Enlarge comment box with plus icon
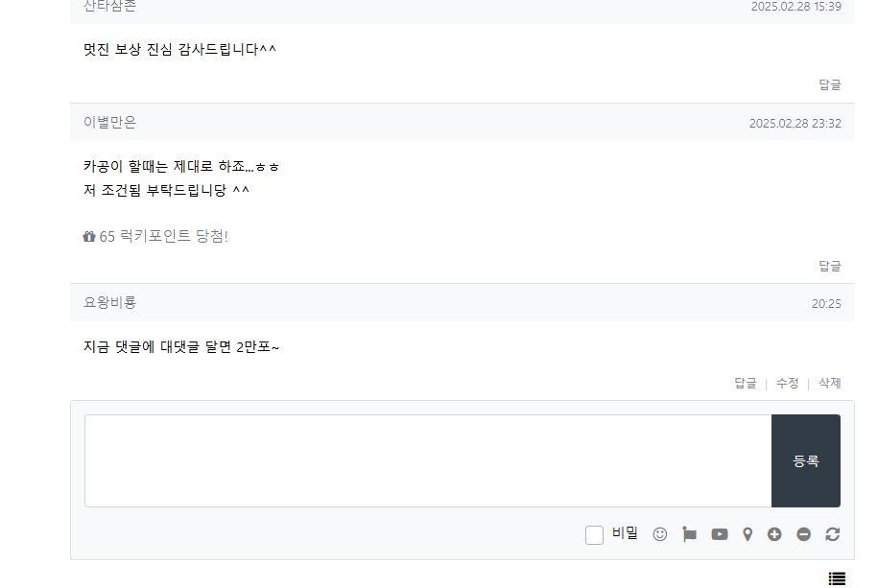Screen dimensions: 878x588 coord(774,534)
